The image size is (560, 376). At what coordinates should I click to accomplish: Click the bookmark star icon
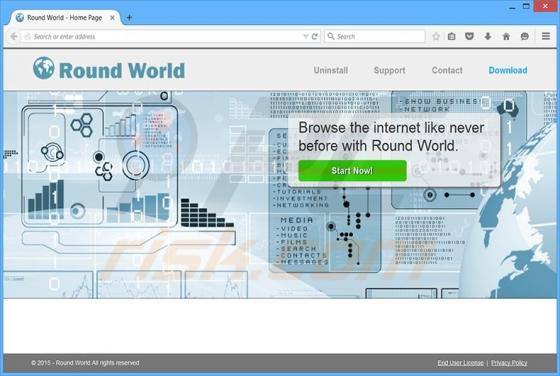[x=436, y=36]
